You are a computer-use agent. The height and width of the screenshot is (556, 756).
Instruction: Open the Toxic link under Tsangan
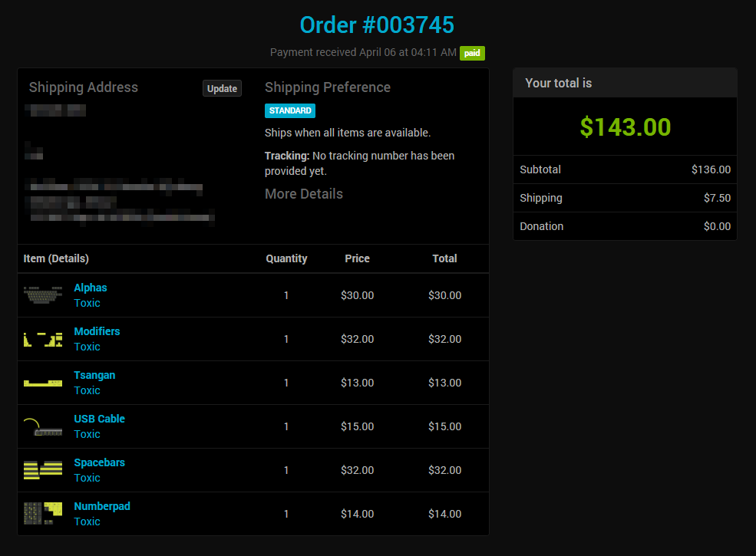click(87, 391)
